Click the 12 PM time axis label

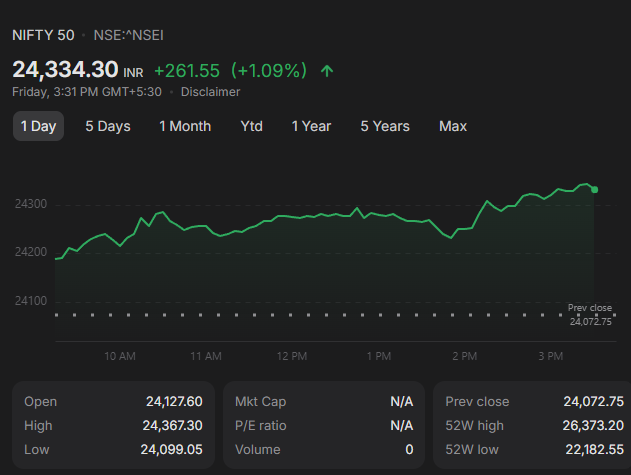point(292,356)
